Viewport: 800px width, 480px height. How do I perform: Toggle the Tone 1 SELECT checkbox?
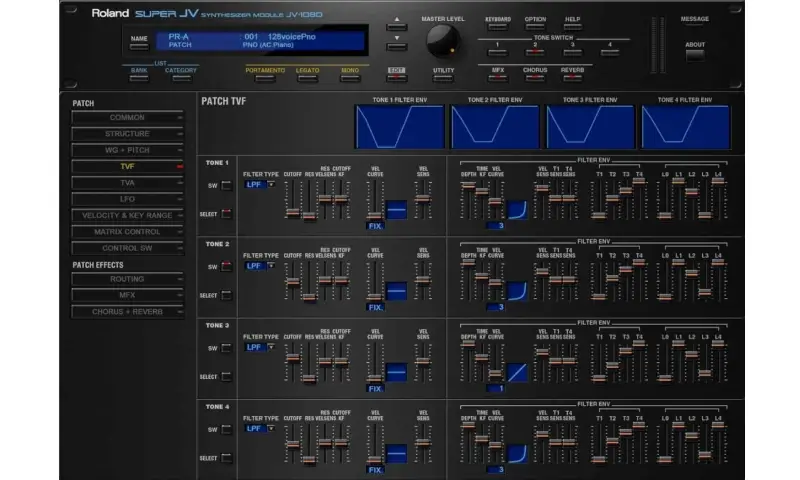coord(226,214)
